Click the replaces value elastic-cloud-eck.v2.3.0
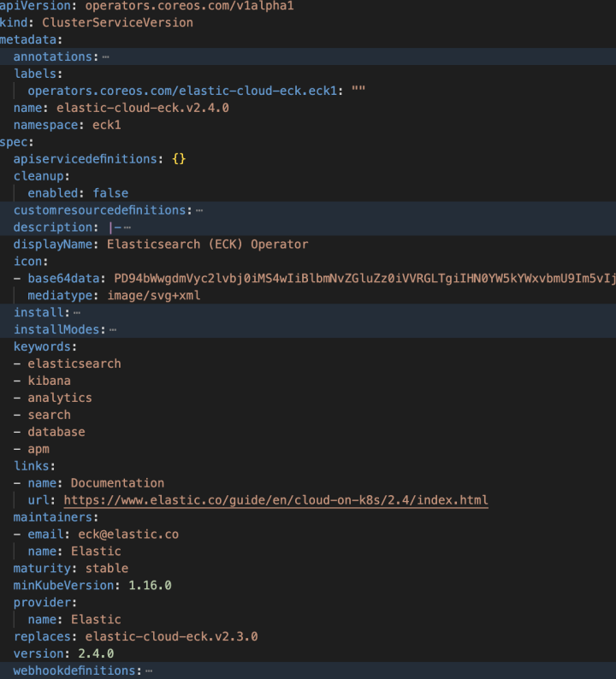Viewport: 616px width, 679px height. (172, 636)
